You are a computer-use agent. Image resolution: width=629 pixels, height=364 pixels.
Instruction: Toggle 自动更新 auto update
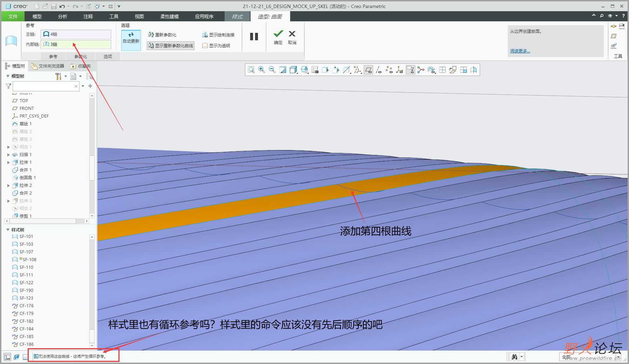(131, 40)
